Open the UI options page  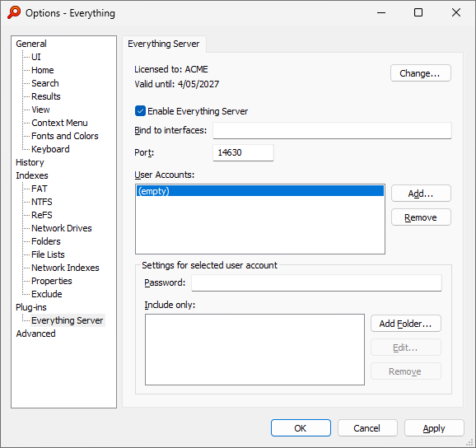(x=35, y=57)
